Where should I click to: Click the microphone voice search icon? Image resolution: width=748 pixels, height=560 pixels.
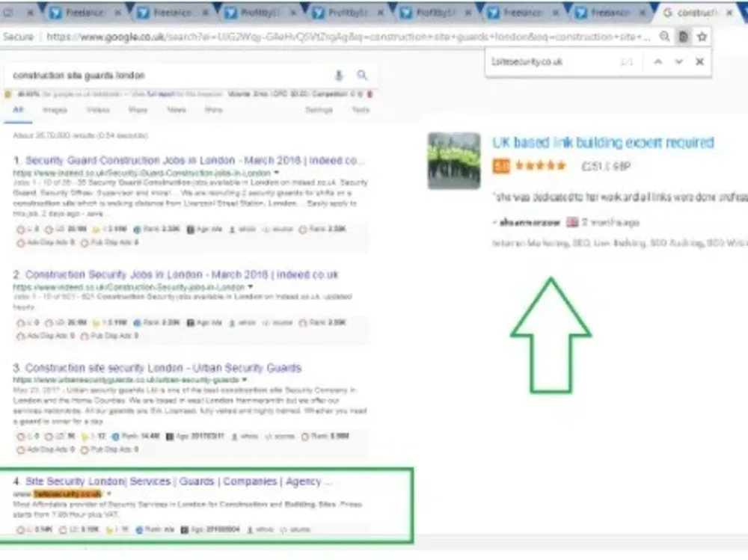click(x=339, y=76)
